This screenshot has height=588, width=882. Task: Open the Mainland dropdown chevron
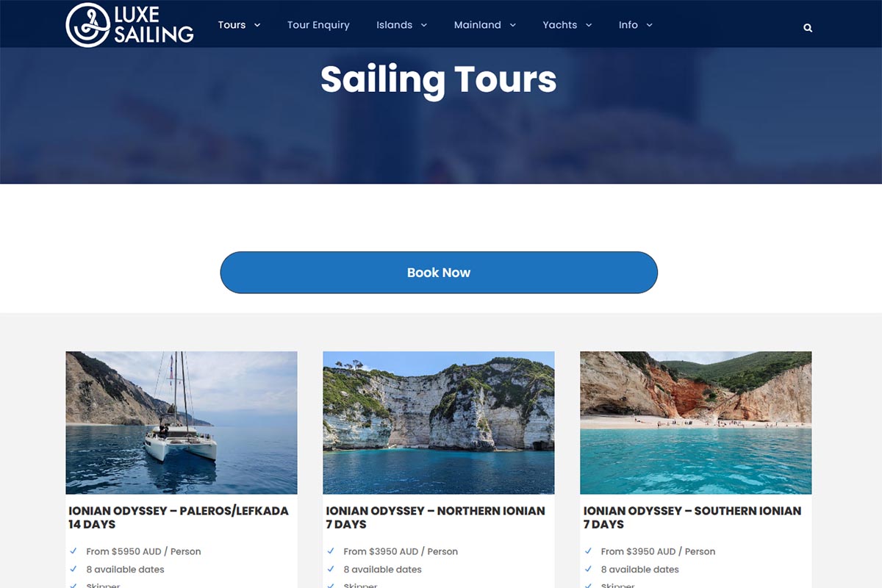(x=512, y=25)
